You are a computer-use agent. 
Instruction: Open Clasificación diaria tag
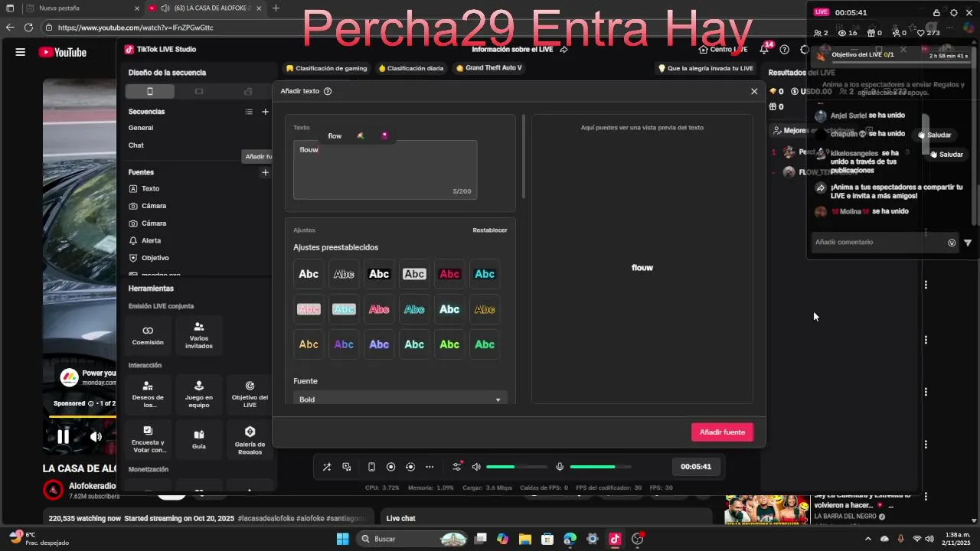[x=411, y=68]
